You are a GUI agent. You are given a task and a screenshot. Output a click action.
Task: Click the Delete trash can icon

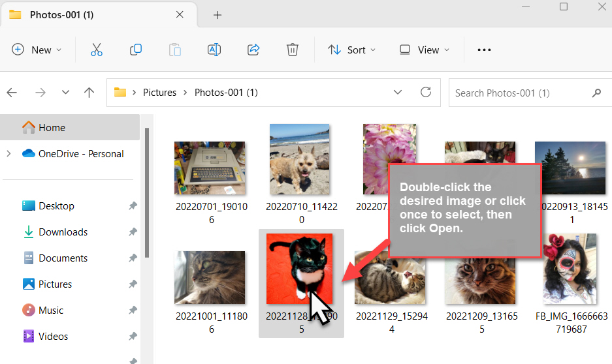[x=293, y=50]
